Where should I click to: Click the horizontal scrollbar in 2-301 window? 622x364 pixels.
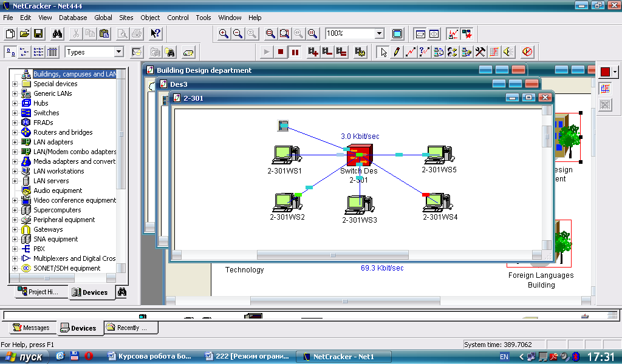(x=332, y=255)
